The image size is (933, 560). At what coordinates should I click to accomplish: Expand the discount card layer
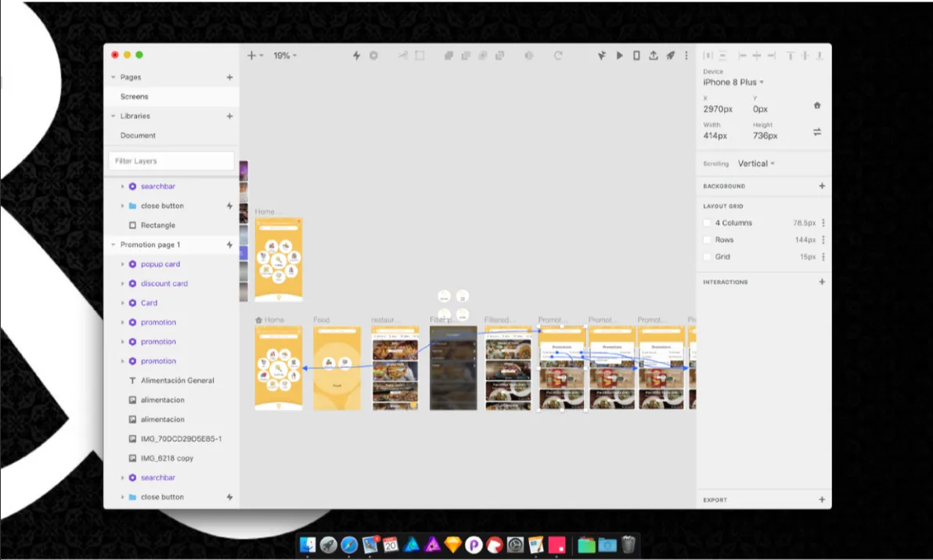coord(123,284)
